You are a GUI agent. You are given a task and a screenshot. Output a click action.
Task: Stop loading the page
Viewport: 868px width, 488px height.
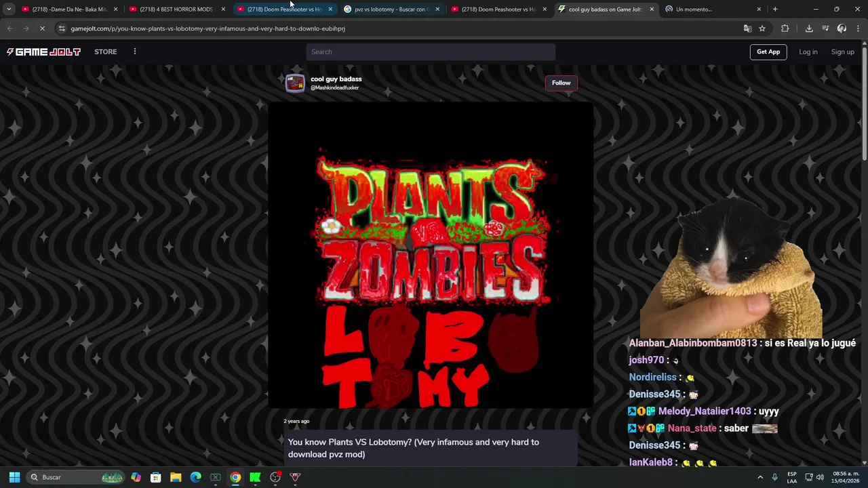coord(42,28)
